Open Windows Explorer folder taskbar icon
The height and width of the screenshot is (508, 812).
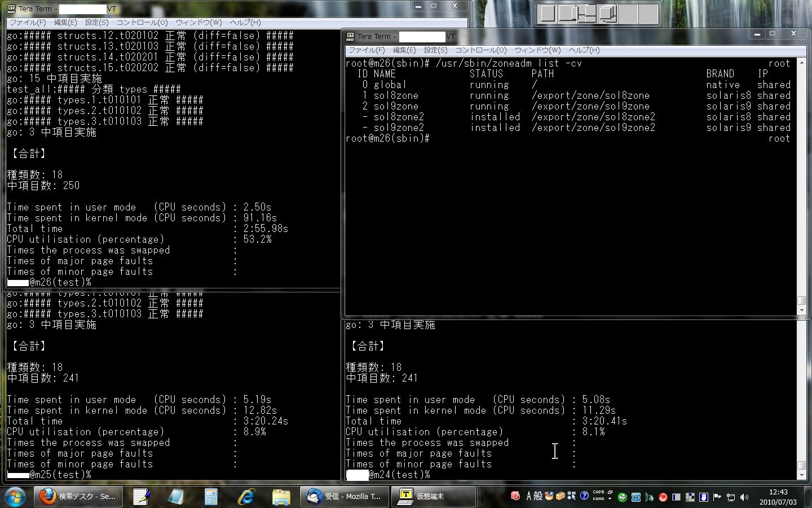click(x=281, y=497)
